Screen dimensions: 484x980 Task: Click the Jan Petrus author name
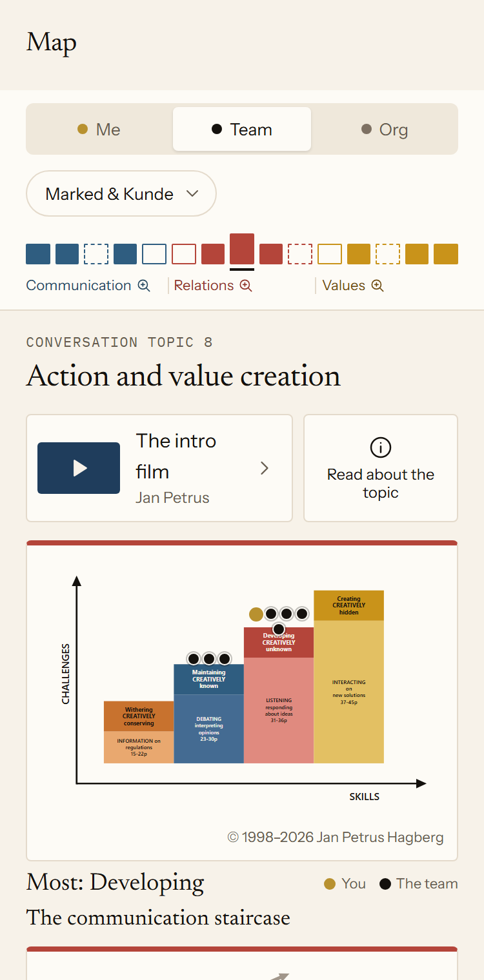click(x=172, y=498)
